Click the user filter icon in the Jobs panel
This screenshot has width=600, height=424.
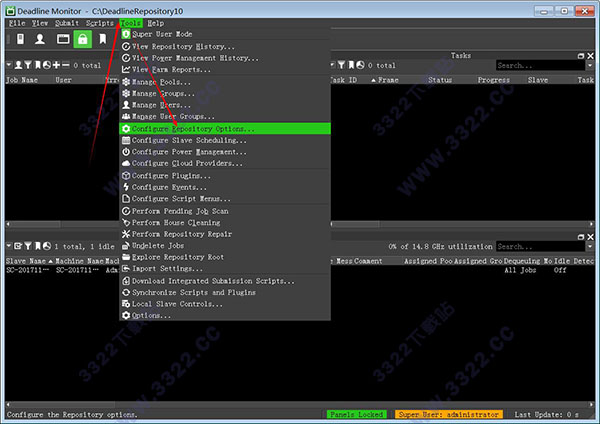18,65
